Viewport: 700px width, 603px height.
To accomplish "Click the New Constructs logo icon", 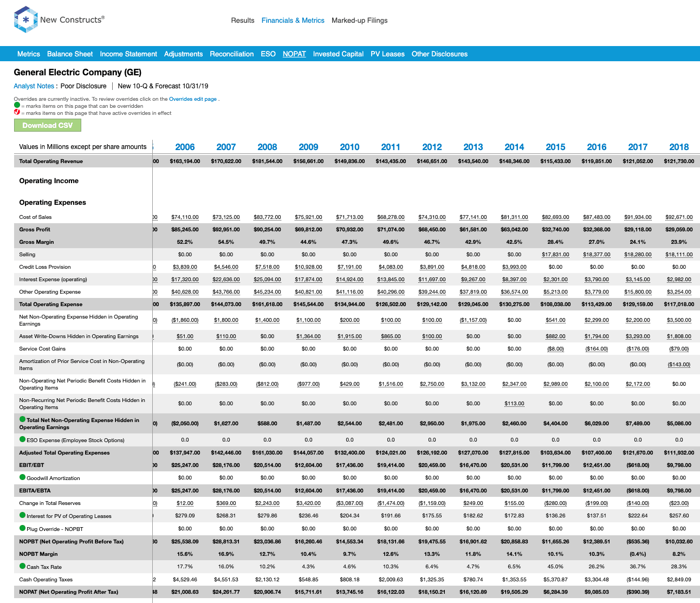I will pos(25,20).
